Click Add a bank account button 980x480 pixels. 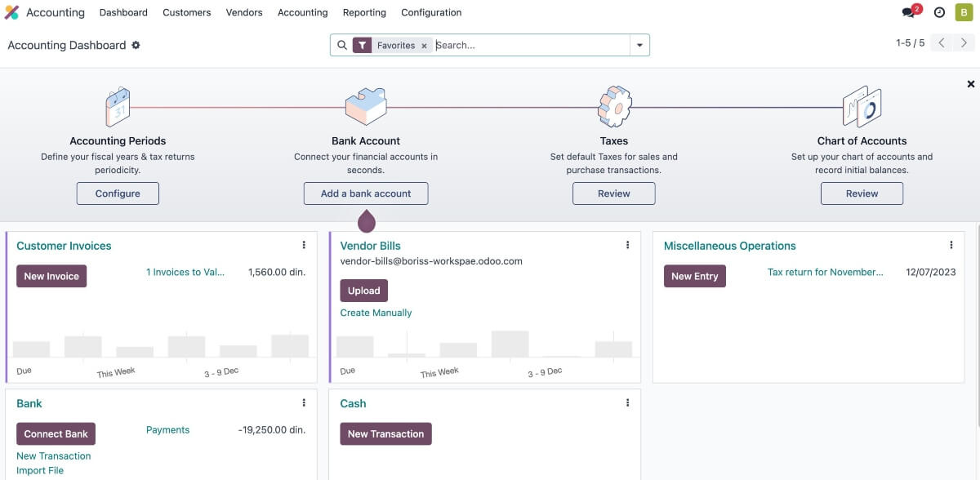click(x=366, y=193)
